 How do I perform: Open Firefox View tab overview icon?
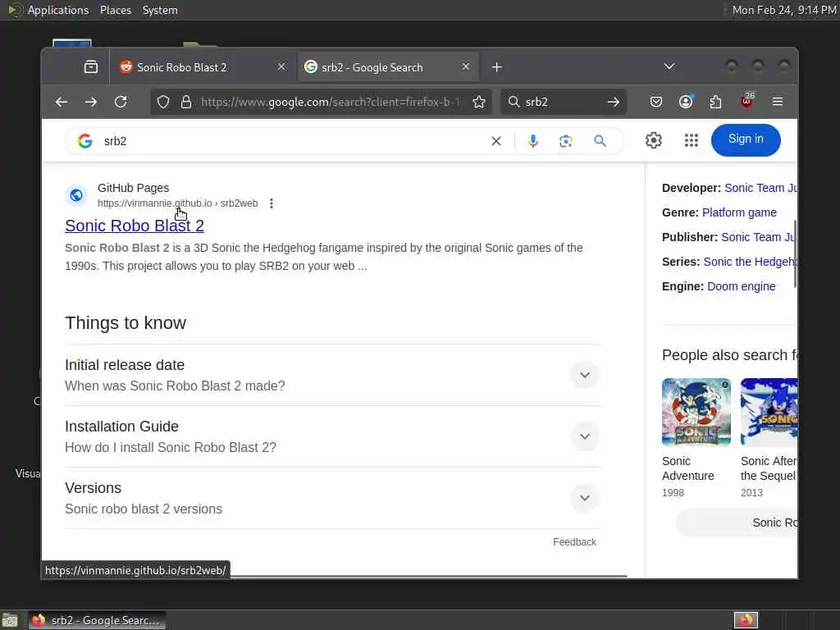[x=91, y=67]
